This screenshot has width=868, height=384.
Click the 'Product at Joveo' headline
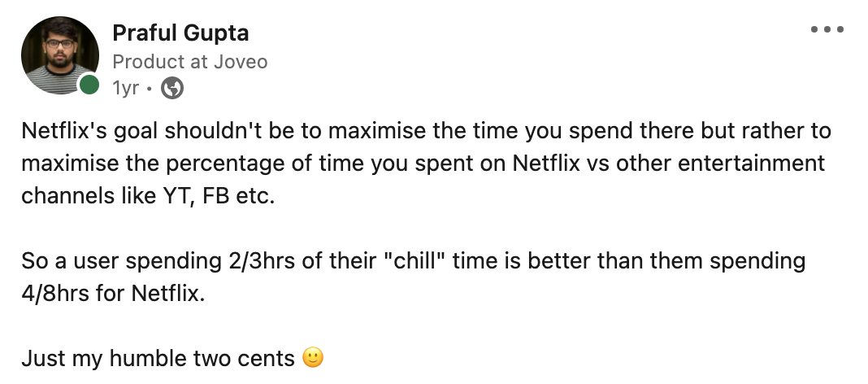point(189,61)
